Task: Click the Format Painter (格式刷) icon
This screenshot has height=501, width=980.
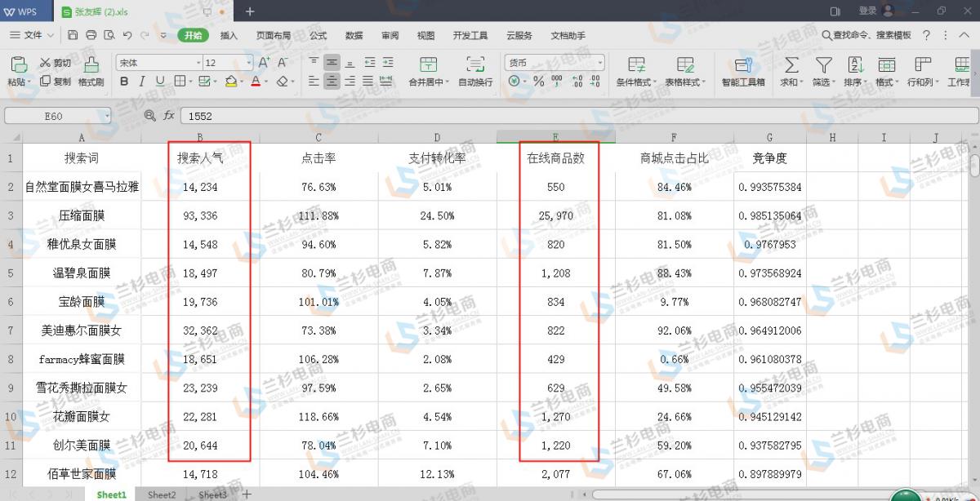Action: (x=91, y=64)
